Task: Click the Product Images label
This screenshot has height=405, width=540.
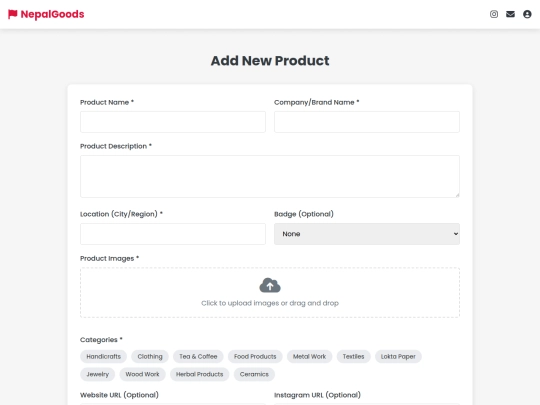Action: [x=110, y=258]
